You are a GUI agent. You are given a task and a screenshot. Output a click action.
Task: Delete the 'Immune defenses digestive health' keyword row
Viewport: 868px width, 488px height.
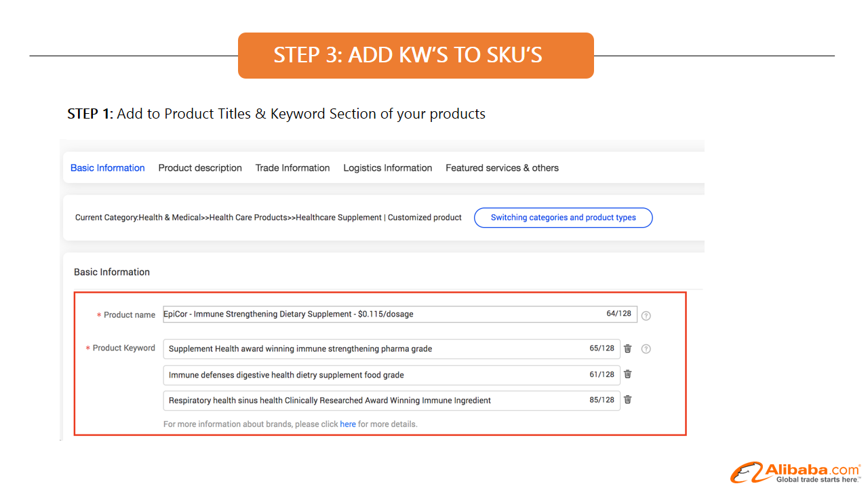(628, 374)
